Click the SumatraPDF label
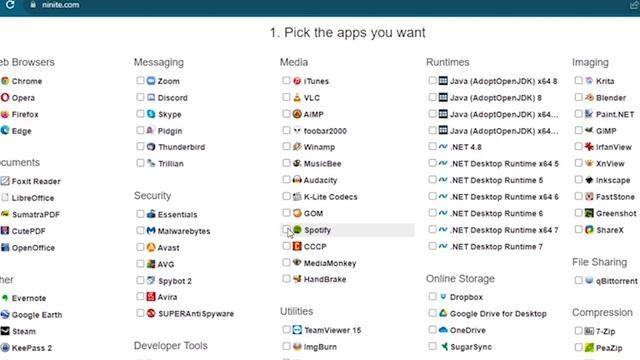Image resolution: width=640 pixels, height=360 pixels. point(36,214)
